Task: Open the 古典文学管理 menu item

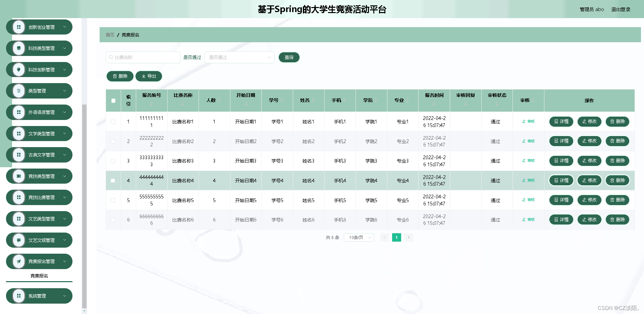Action: pos(39,155)
